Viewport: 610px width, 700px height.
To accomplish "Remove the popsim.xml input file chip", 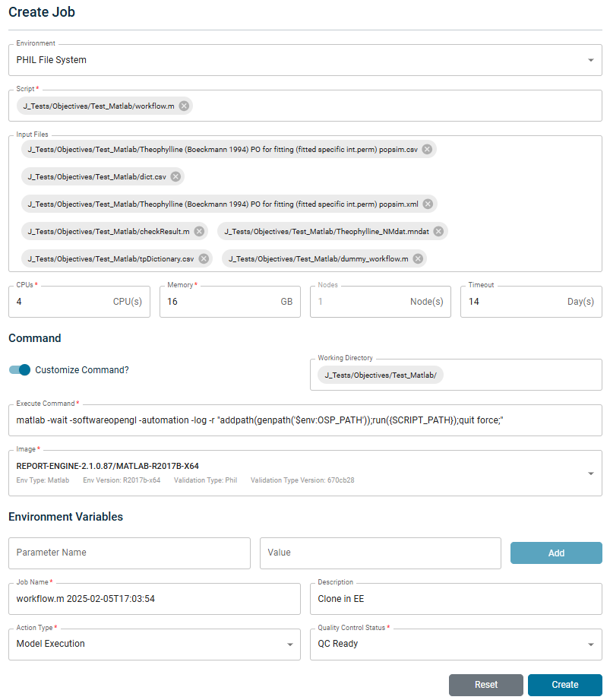I will tap(428, 204).
